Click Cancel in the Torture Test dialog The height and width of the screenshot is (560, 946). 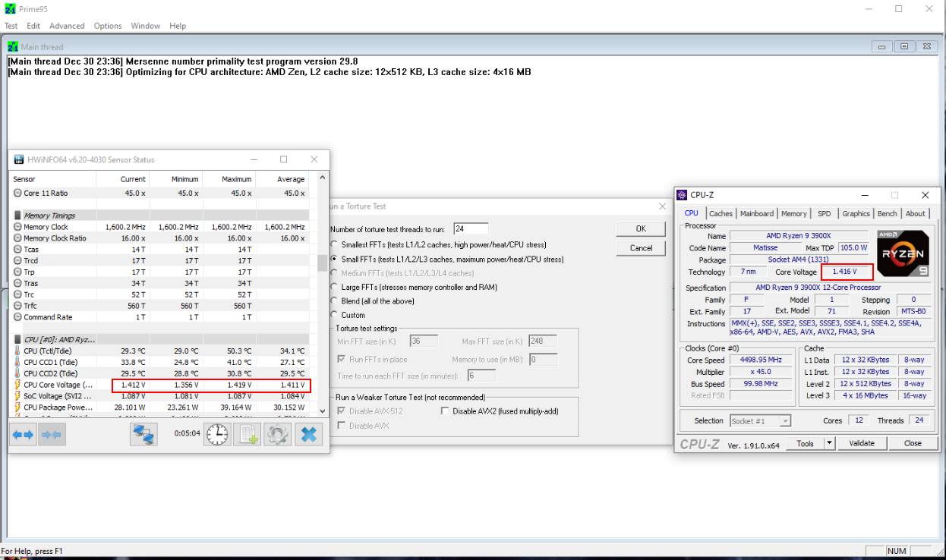point(641,248)
